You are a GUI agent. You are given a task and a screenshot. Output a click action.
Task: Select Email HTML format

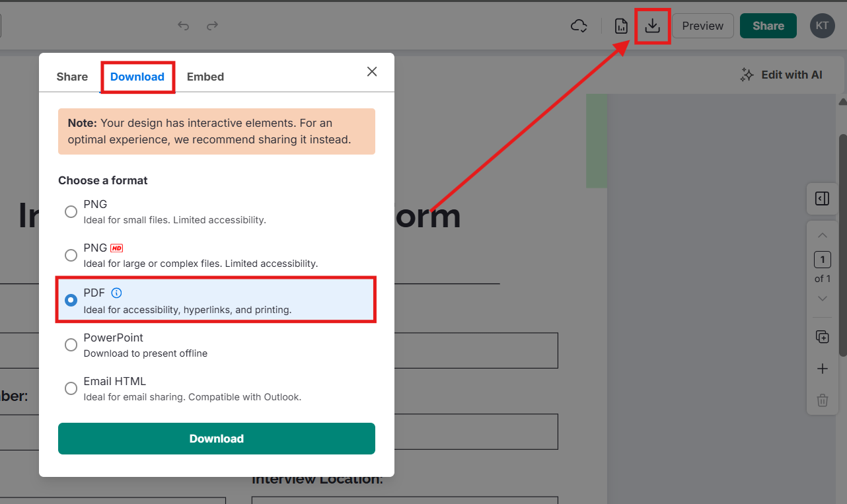coord(71,388)
